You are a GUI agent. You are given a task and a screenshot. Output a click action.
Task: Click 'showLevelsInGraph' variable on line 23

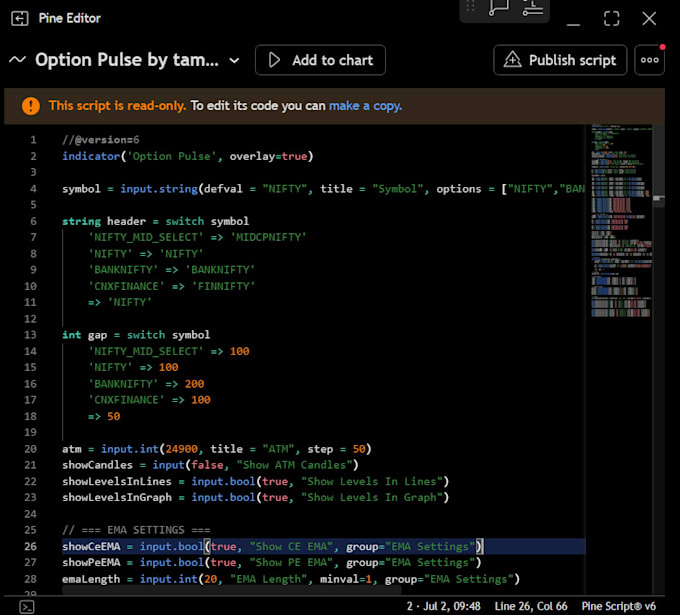(x=117, y=497)
